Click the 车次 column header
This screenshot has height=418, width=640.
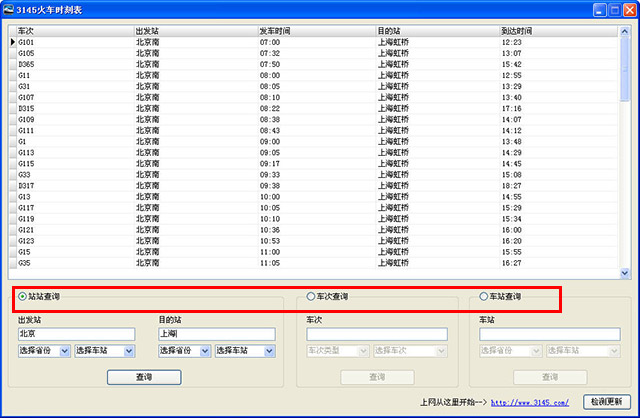(x=75, y=31)
